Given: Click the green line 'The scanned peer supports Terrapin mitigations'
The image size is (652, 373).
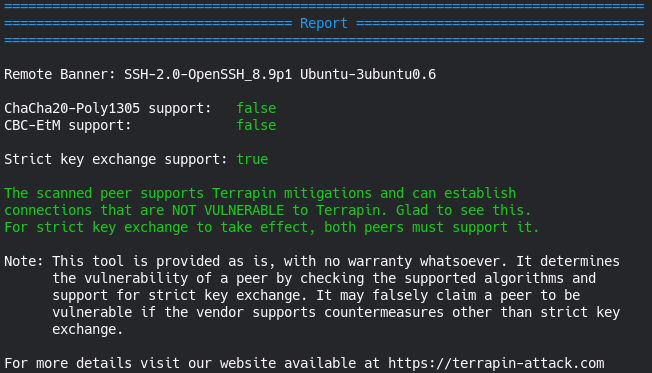Looking at the screenshot, I should (260, 193).
